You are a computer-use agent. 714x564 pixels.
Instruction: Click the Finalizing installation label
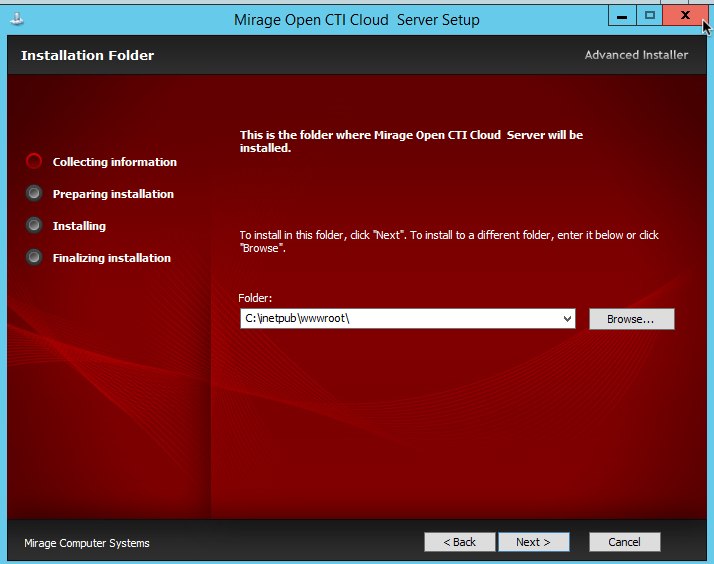tap(112, 258)
